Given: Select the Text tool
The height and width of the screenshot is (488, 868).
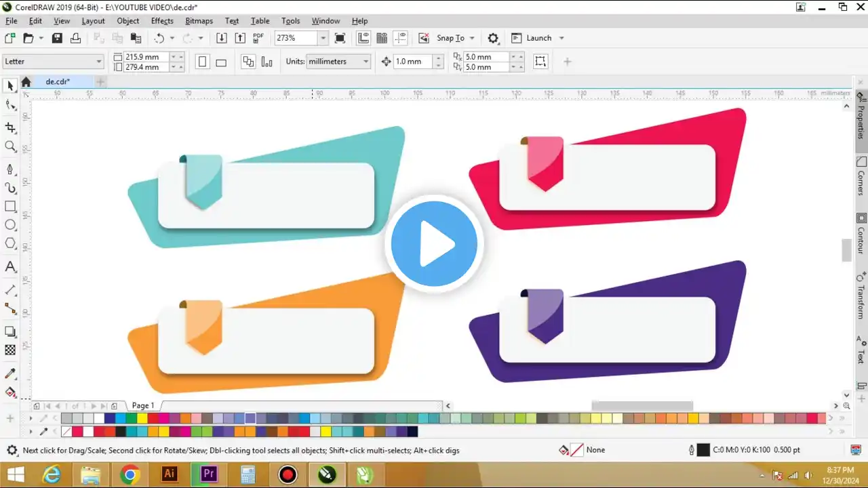Looking at the screenshot, I should (10, 266).
